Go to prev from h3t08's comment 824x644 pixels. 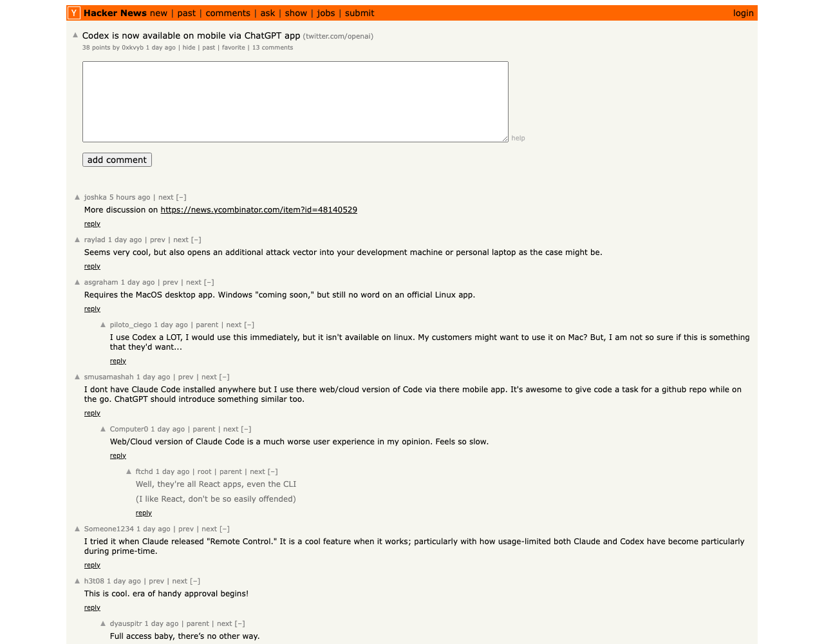point(156,581)
